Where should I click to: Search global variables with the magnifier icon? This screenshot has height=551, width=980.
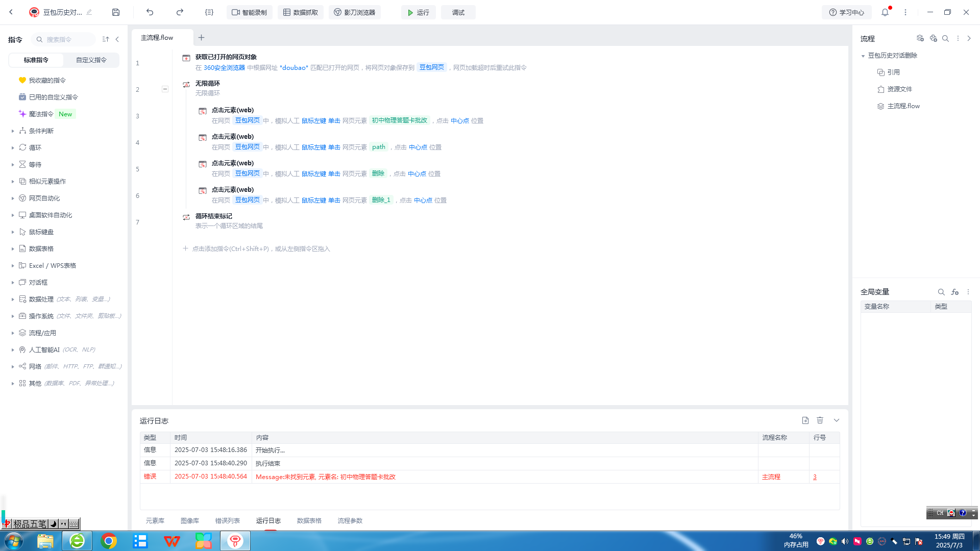[941, 292]
